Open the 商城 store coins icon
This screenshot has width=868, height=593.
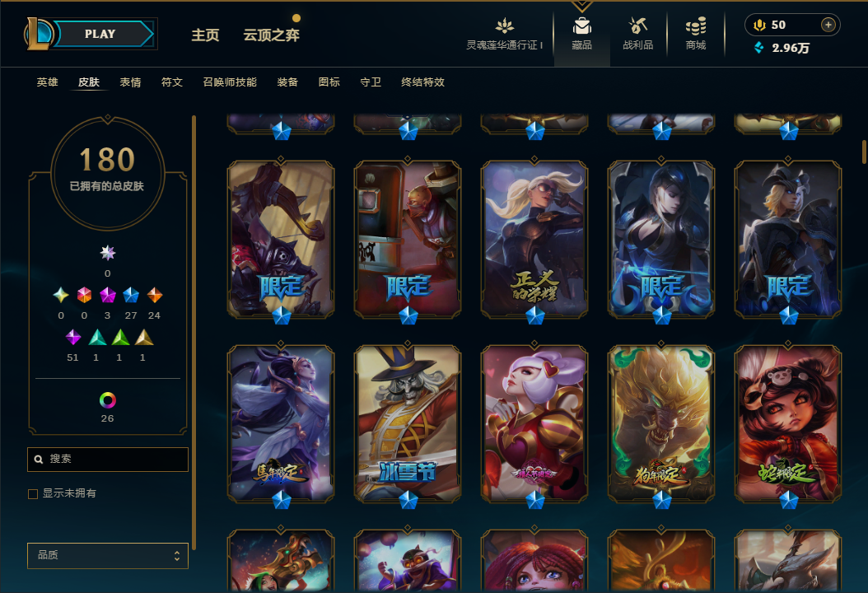[x=696, y=26]
